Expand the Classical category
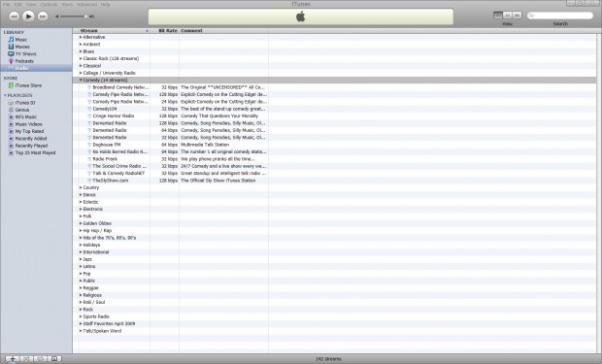The width and height of the screenshot is (602, 364). point(81,66)
